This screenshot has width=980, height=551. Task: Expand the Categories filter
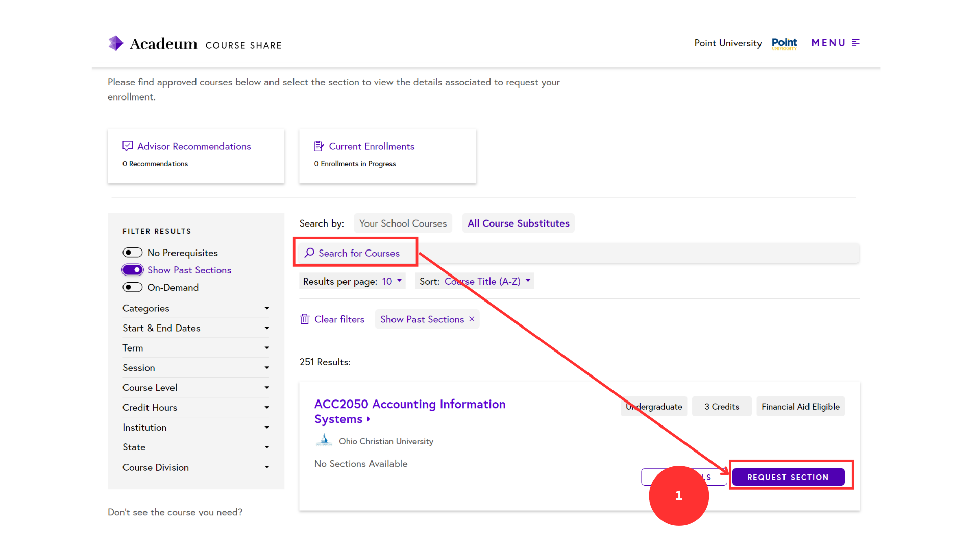196,308
